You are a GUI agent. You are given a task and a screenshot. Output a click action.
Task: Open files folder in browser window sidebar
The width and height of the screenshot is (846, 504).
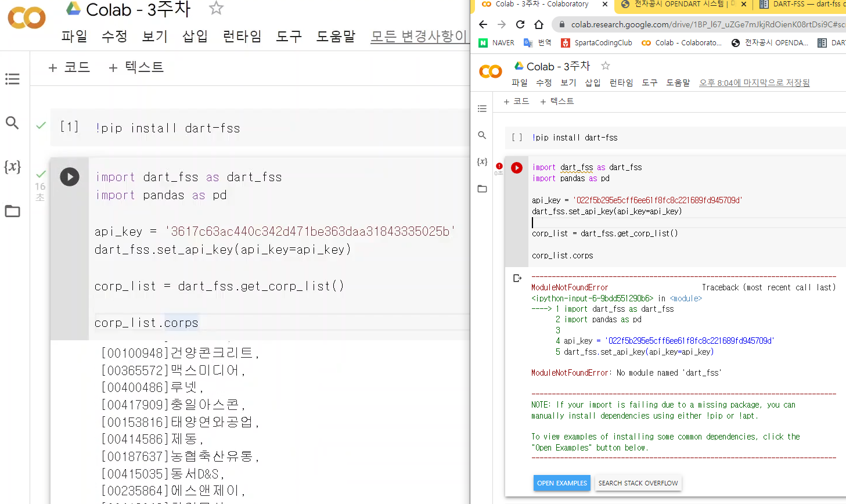coord(482,189)
